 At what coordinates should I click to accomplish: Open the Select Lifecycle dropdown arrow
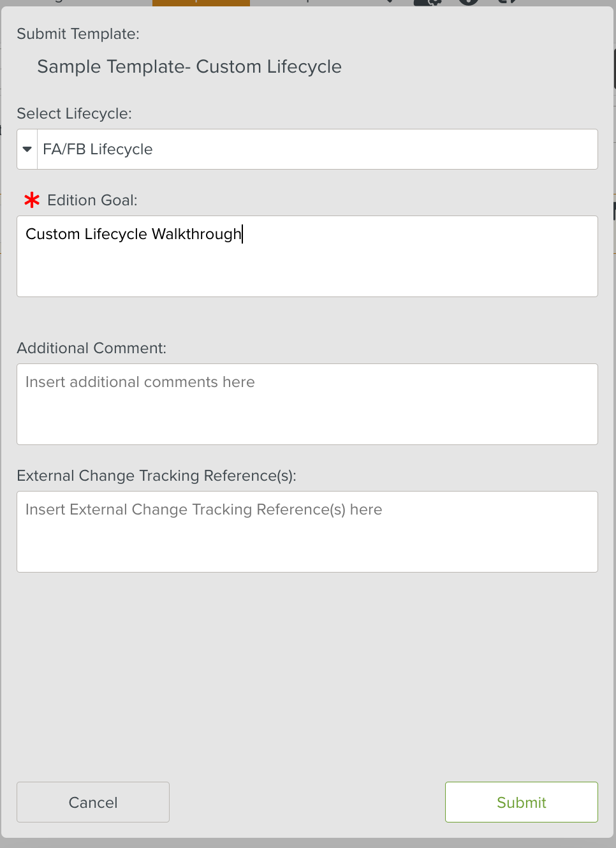coord(27,149)
